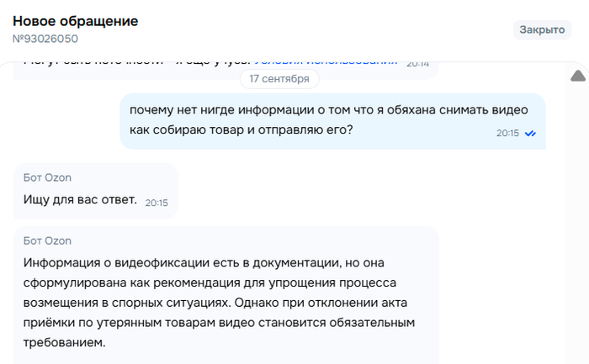Click the final word "требованием." in bot reply
Screen dimensions: 589x364
click(x=64, y=342)
